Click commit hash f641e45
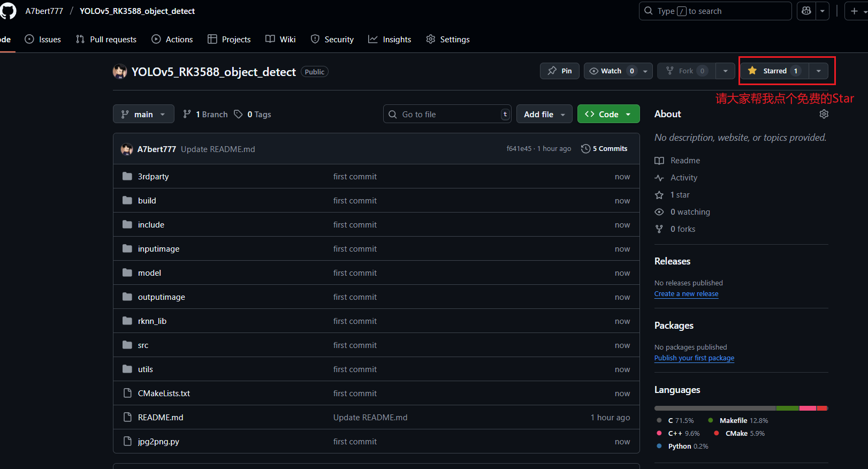The image size is (868, 469). click(519, 149)
